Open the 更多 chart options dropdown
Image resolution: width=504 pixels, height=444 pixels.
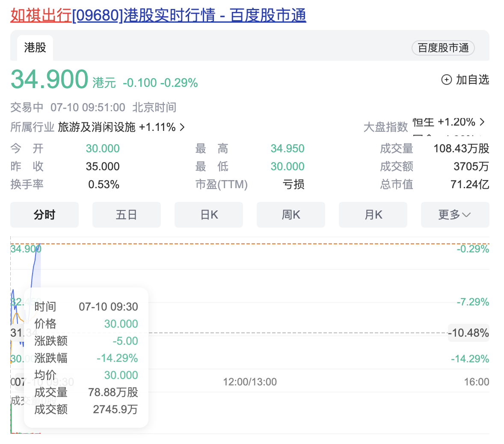pyautogui.click(x=455, y=215)
